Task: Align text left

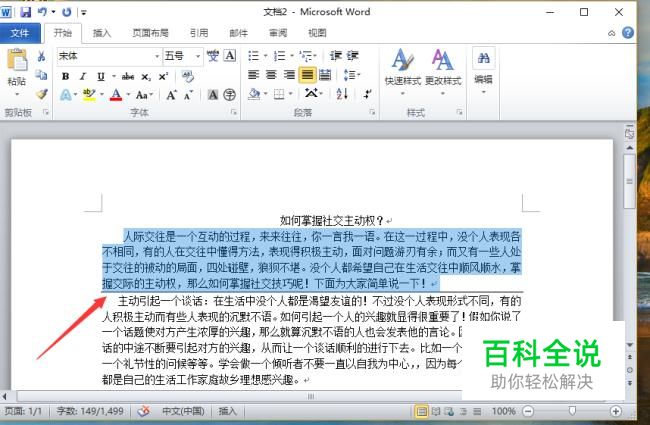Action: pos(253,75)
